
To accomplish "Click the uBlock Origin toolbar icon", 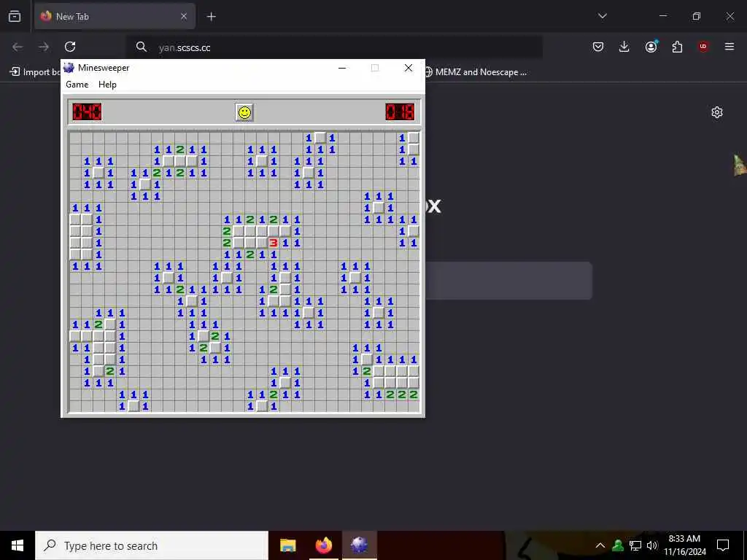I will pyautogui.click(x=703, y=47).
